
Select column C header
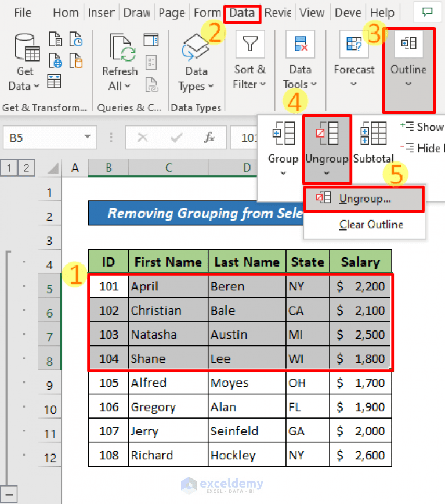click(x=168, y=168)
